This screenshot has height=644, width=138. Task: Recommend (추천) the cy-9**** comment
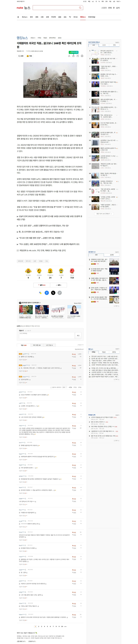(74, 354)
